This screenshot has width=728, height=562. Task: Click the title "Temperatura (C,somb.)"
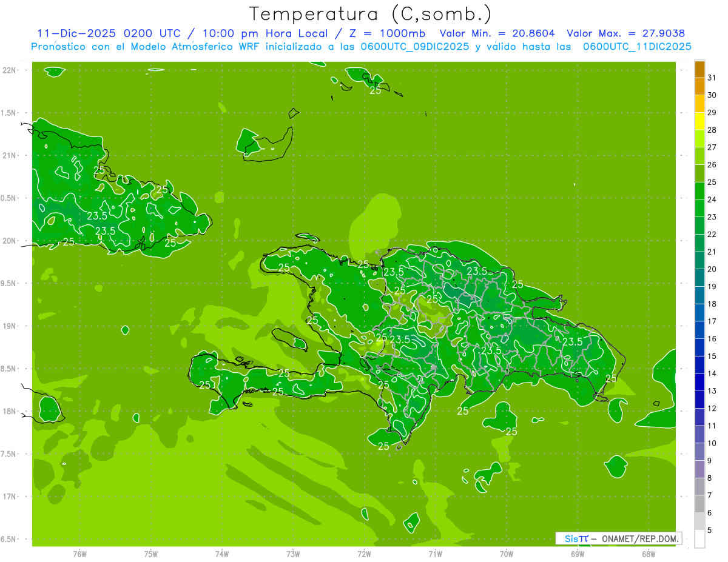pos(370,14)
